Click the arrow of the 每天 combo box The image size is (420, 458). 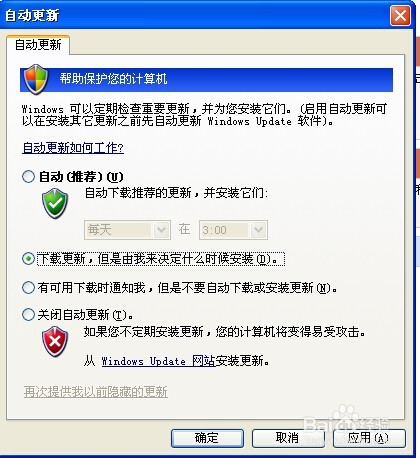point(161,230)
